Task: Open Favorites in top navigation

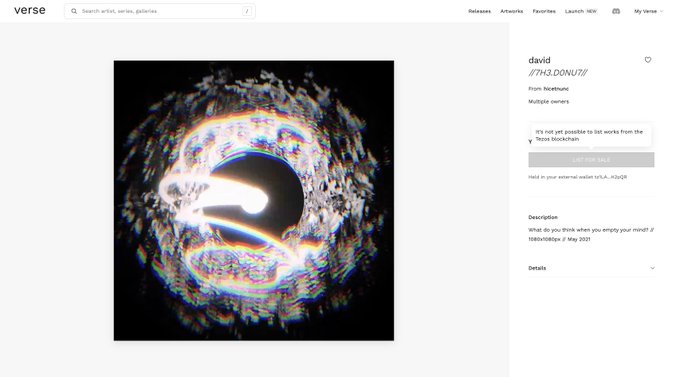Action: pyautogui.click(x=544, y=11)
